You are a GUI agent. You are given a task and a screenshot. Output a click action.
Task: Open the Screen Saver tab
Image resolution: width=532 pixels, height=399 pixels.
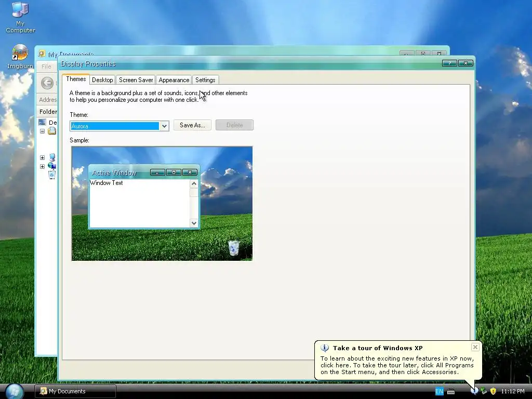[x=136, y=79]
